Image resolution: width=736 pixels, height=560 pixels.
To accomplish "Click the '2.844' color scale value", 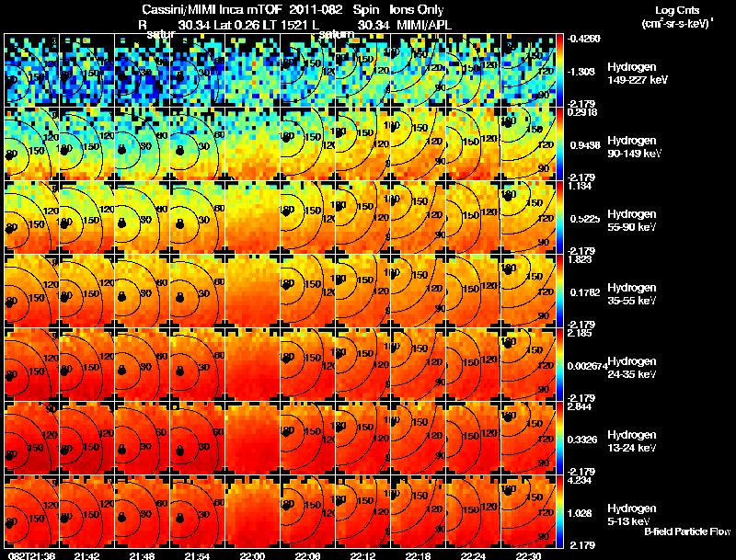I will [581, 406].
